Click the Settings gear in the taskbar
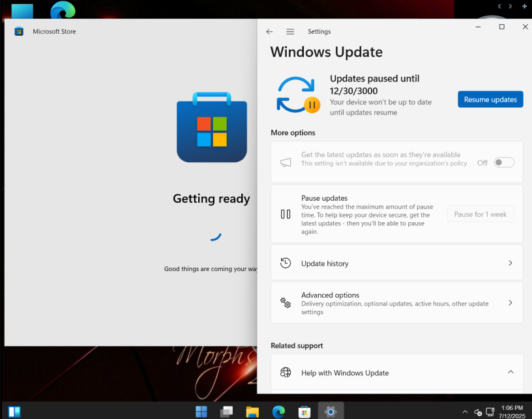532x419 pixels. 331,412
